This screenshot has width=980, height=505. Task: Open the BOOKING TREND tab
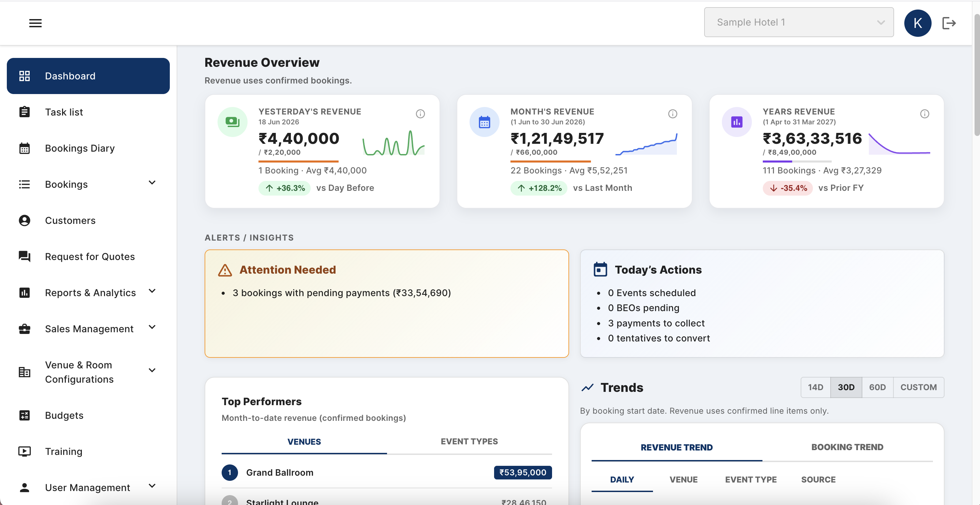pyautogui.click(x=847, y=447)
